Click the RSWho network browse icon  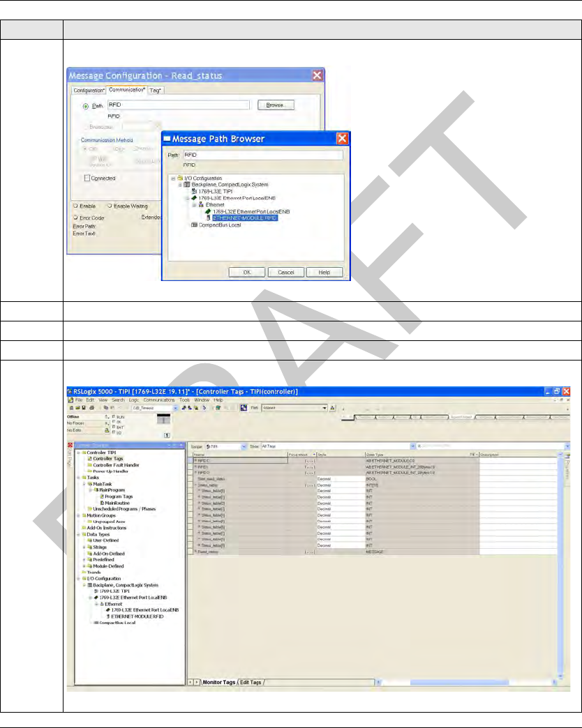point(244,408)
